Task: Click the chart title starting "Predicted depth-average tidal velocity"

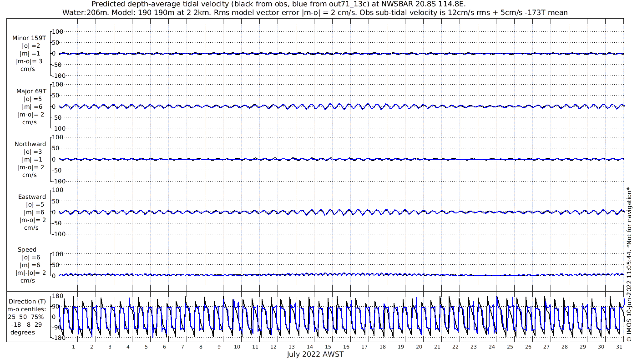Action: click(x=278, y=4)
